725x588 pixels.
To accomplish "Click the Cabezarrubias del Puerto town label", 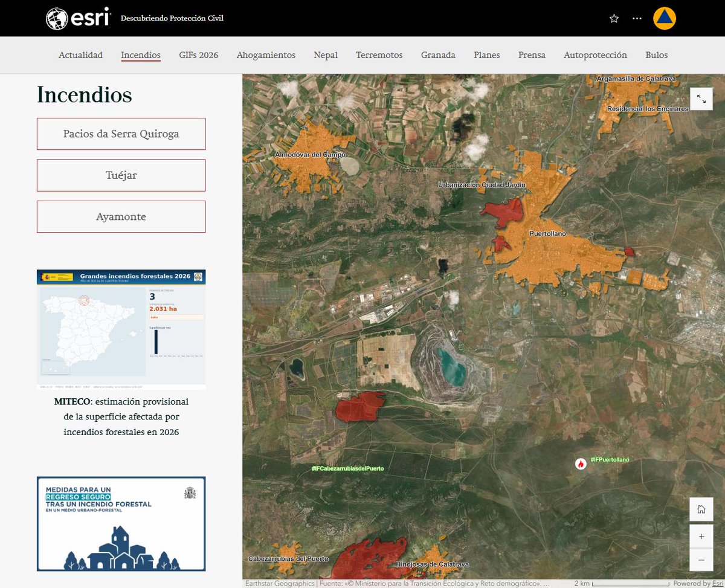I will click(x=288, y=559).
